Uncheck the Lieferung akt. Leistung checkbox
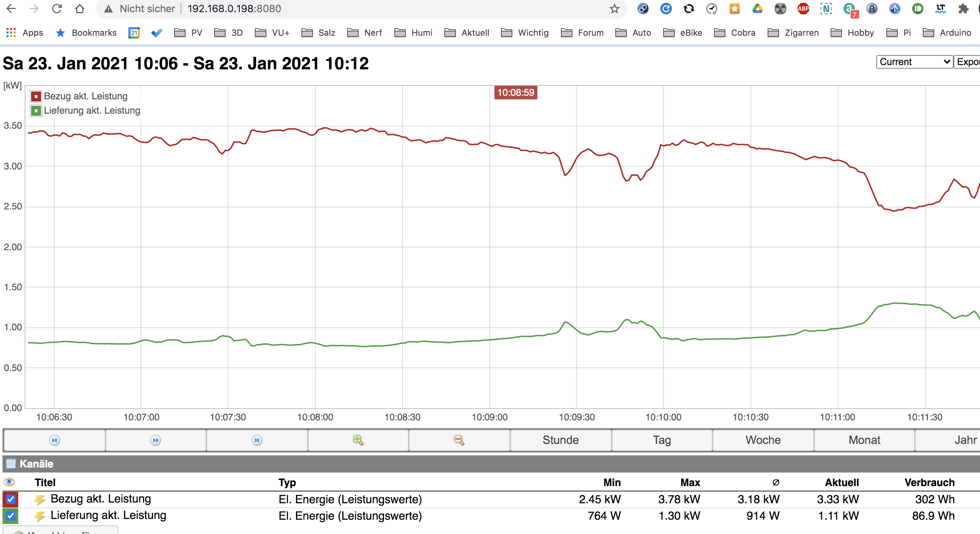 coord(10,516)
